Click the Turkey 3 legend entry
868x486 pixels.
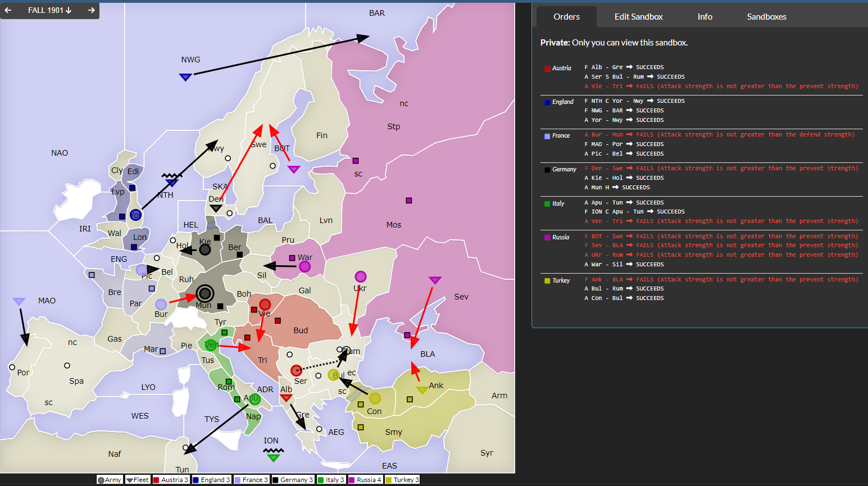(402, 480)
